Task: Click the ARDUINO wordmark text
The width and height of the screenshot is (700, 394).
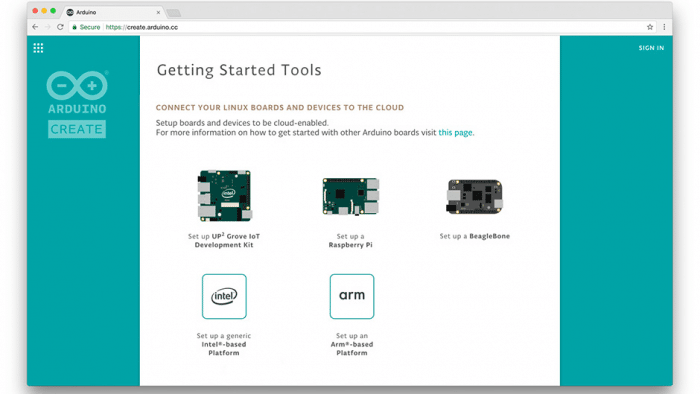Action: pyautogui.click(x=77, y=109)
